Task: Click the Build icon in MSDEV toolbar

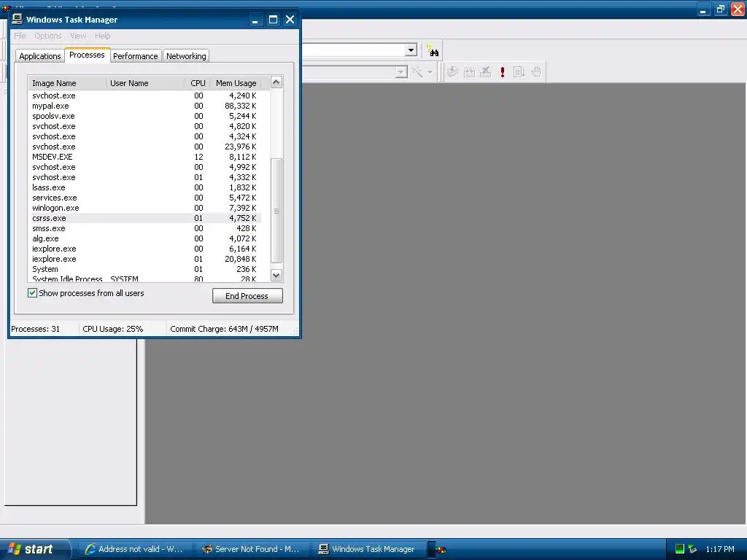Action: (x=469, y=72)
